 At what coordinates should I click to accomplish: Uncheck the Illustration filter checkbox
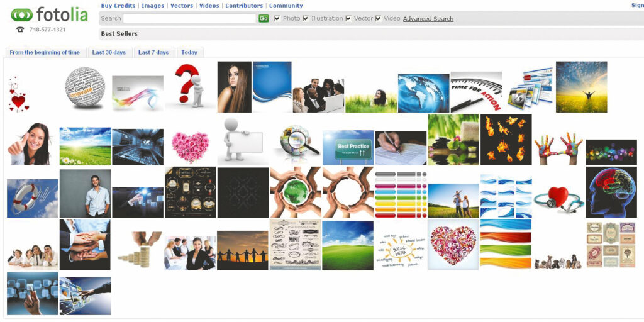tap(306, 18)
